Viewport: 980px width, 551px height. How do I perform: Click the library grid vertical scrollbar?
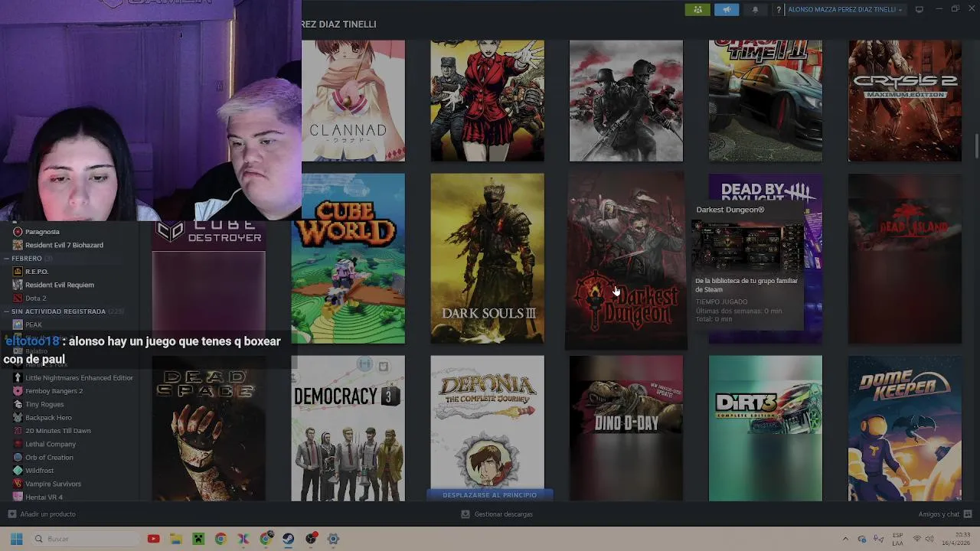click(976, 145)
